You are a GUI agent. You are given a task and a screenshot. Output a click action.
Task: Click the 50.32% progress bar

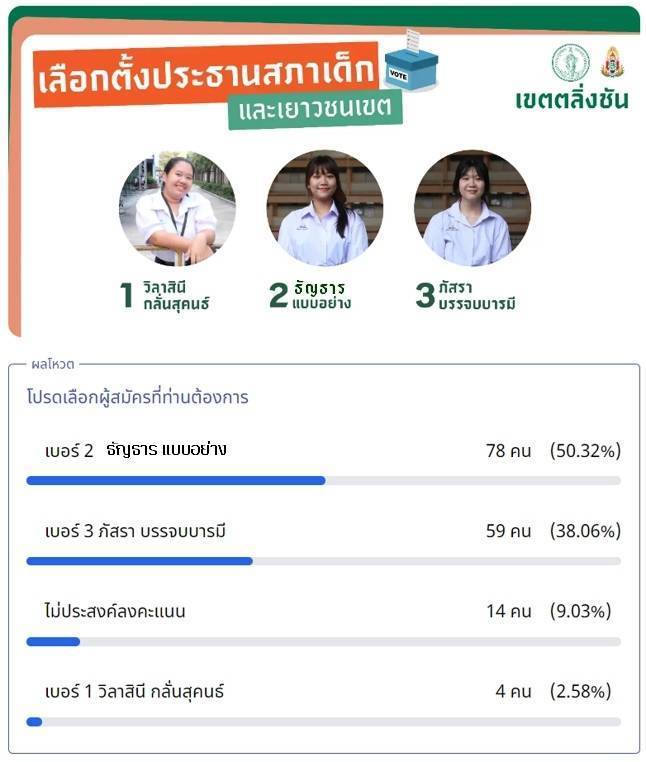[x=324, y=481]
